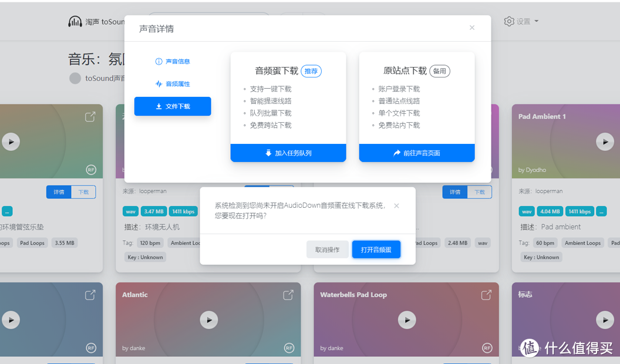
Task: Play the Waterbells Pad Loop sound
Action: (x=407, y=320)
